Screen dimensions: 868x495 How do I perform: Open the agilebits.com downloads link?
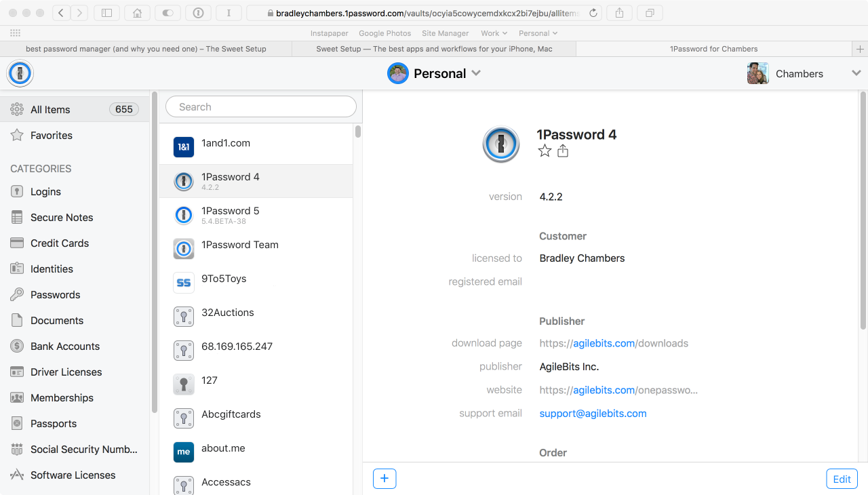click(x=614, y=343)
